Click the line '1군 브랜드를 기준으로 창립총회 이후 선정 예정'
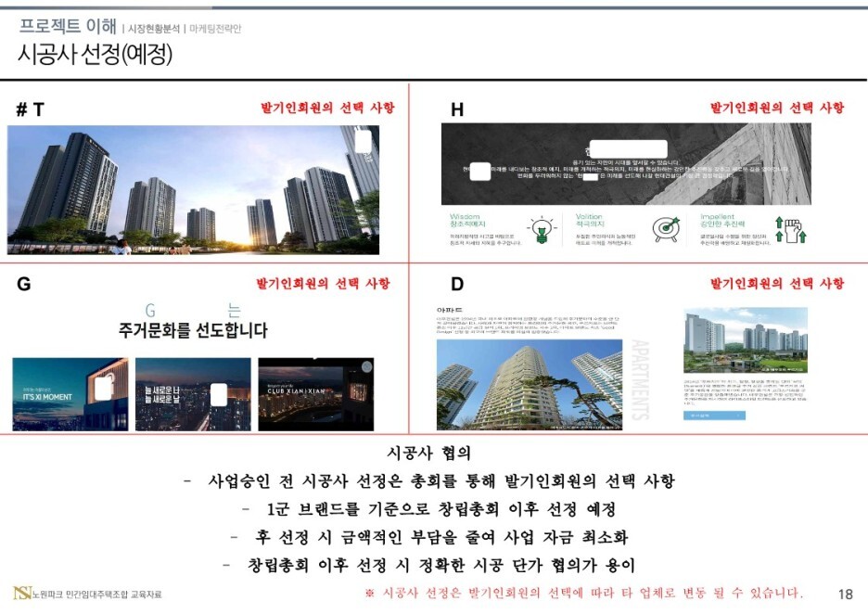This screenshot has height=614, width=868. (441, 509)
